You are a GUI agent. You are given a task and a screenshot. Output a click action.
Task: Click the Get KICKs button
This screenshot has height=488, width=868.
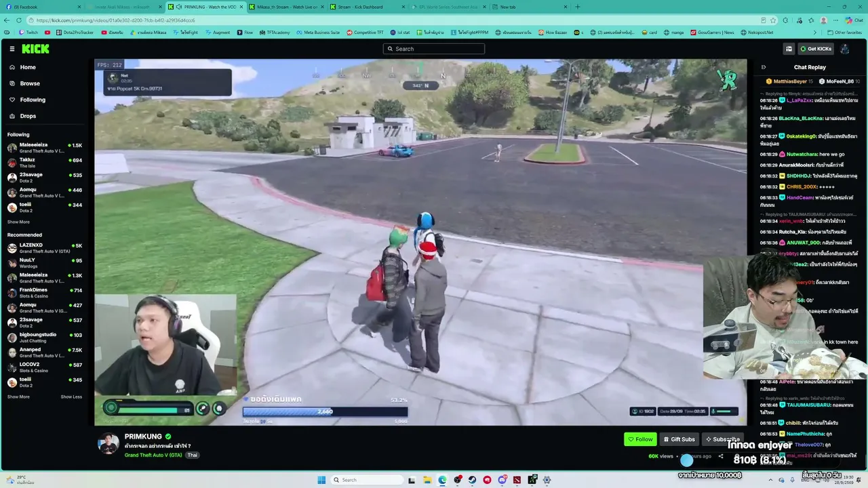[816, 49]
